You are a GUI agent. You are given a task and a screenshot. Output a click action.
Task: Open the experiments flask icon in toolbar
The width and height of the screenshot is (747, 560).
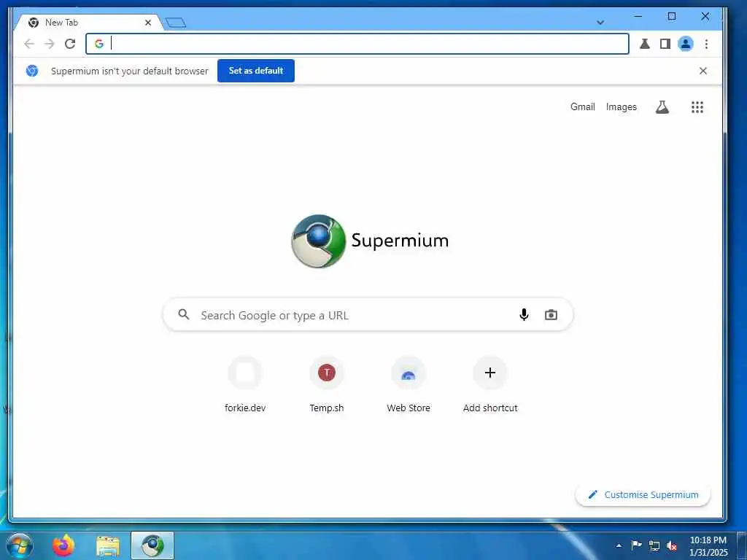coord(645,44)
